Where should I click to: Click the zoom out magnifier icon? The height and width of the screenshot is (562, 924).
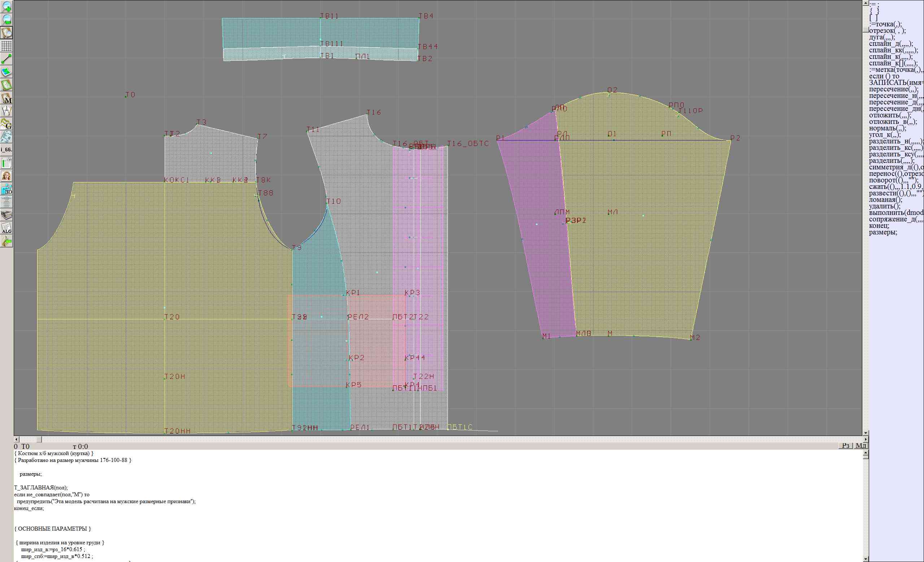click(x=6, y=20)
